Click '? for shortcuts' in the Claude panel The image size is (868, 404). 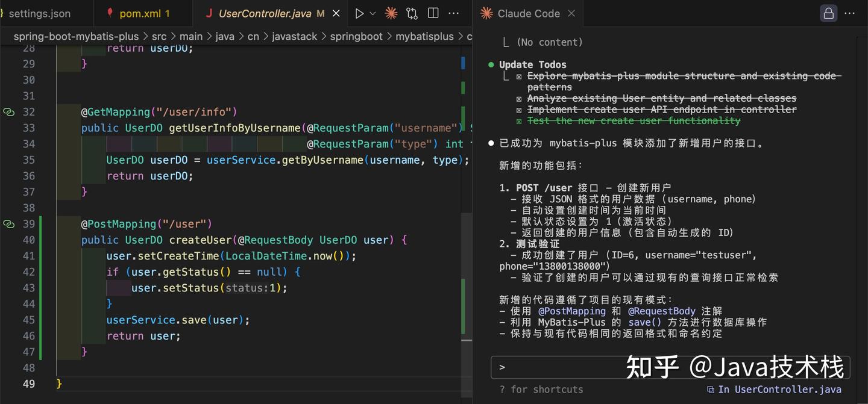click(542, 389)
